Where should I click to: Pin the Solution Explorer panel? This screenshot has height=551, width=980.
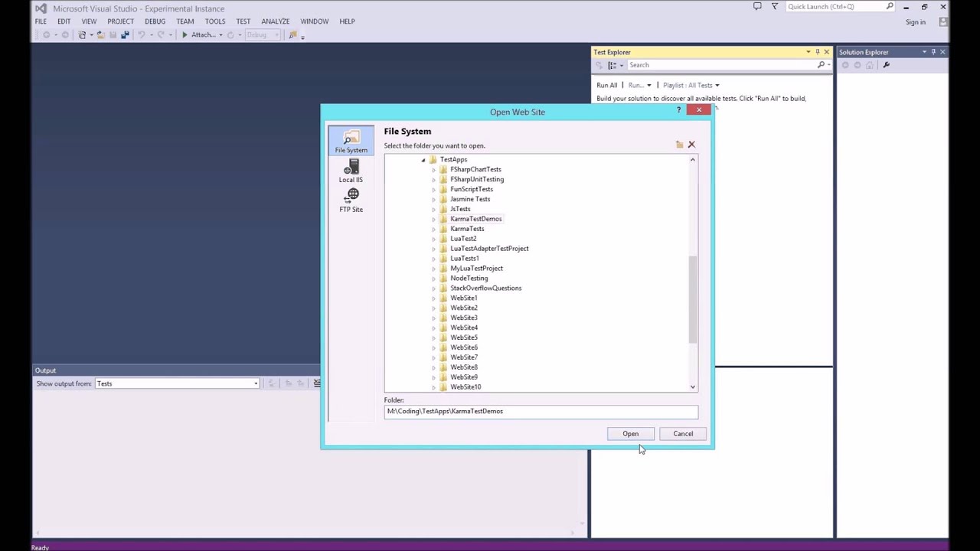tap(933, 52)
